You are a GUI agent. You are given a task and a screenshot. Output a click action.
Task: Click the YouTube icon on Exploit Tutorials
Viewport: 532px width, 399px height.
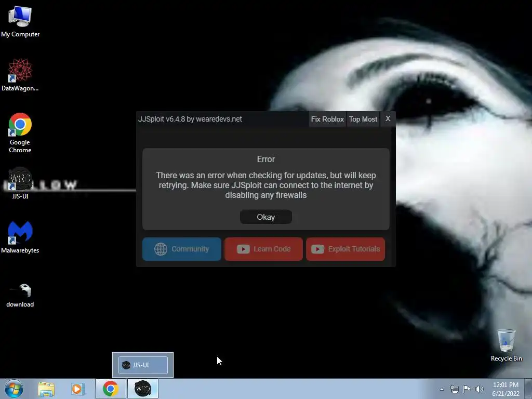317,249
